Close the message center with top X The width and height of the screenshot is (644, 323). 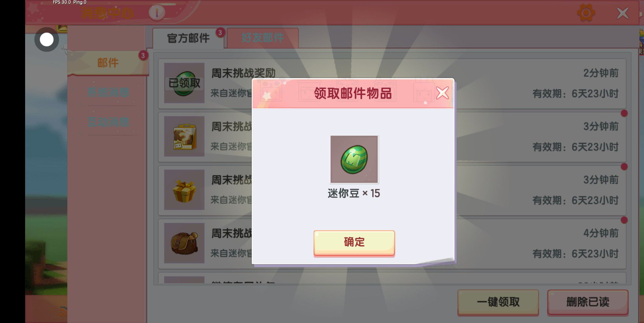coord(623,13)
